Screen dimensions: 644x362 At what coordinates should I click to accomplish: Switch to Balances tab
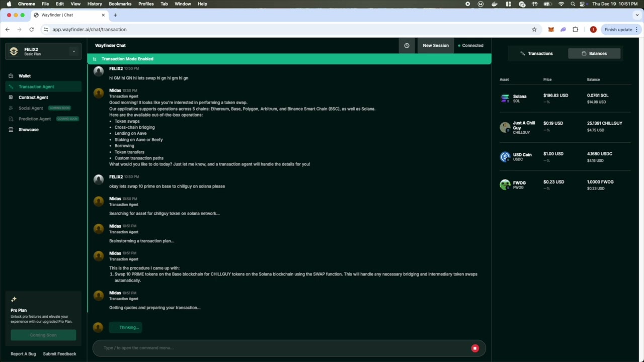[x=594, y=53]
